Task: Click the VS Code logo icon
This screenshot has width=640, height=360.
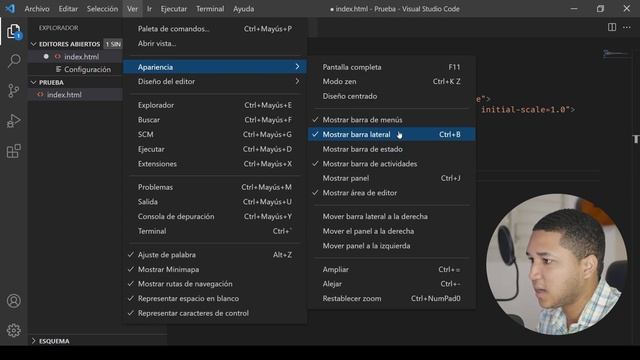Action: pyautogui.click(x=10, y=9)
